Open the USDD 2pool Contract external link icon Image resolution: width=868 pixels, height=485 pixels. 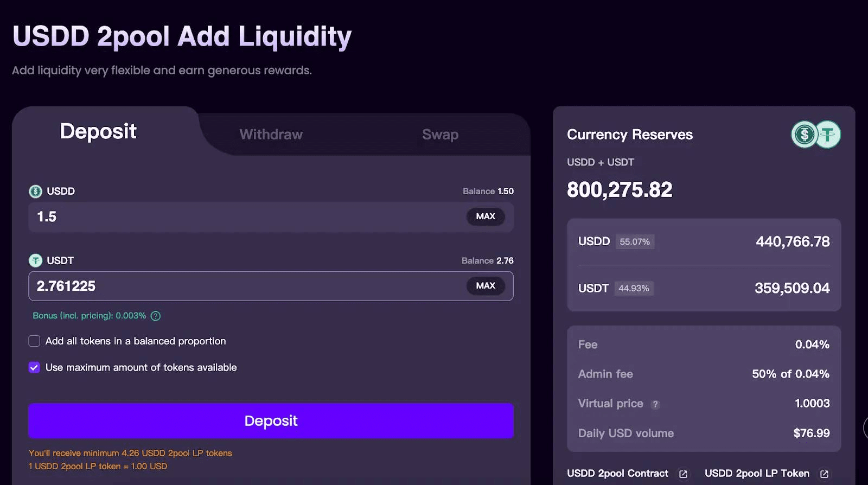click(683, 474)
